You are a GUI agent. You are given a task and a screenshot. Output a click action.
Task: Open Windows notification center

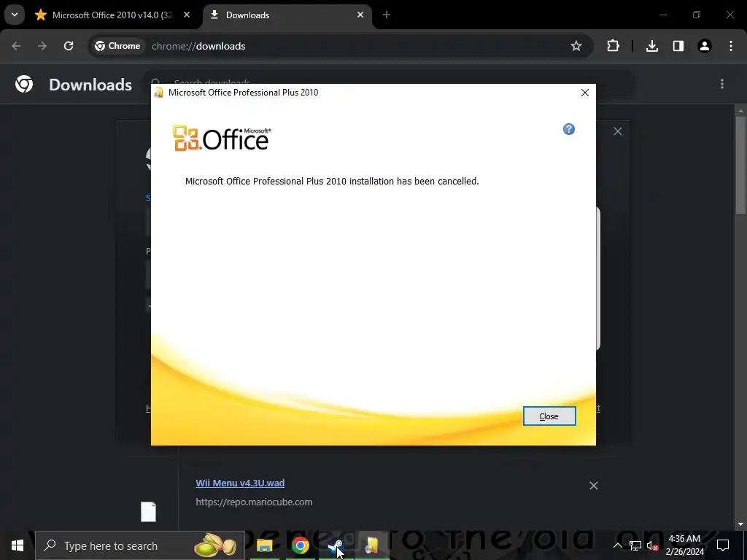(723, 545)
